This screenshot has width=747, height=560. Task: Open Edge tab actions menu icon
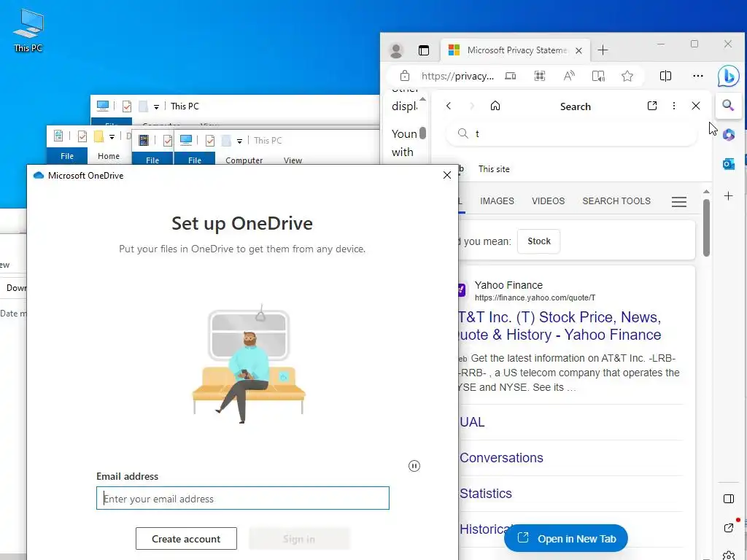click(x=424, y=50)
